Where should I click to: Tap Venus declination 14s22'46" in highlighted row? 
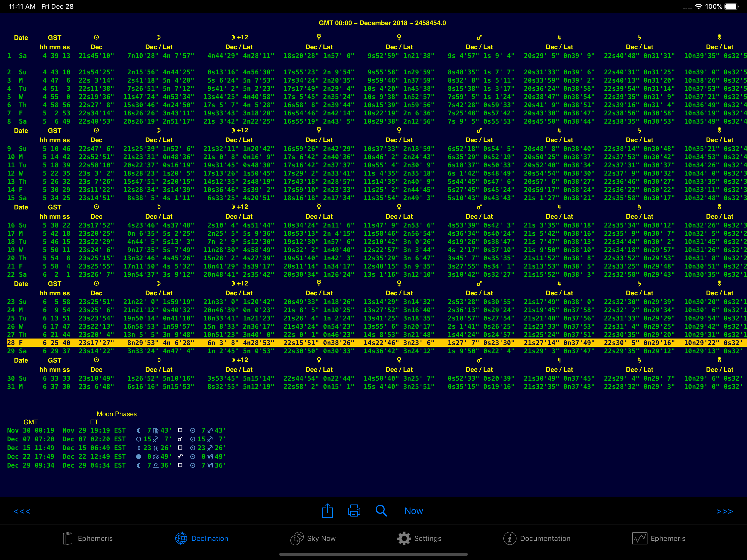pyautogui.click(x=381, y=343)
